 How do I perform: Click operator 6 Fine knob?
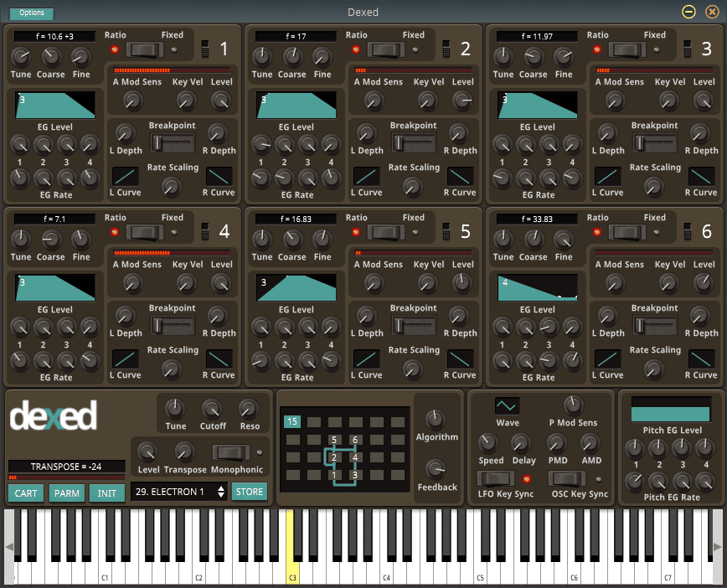pyautogui.click(x=564, y=240)
